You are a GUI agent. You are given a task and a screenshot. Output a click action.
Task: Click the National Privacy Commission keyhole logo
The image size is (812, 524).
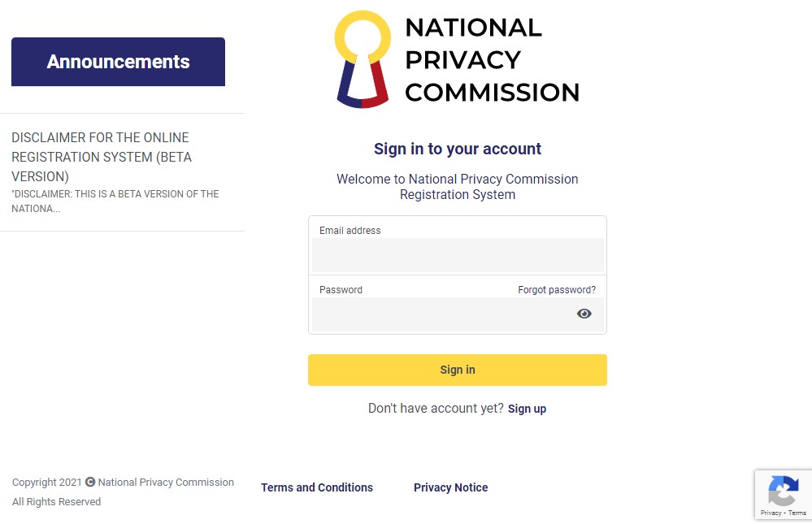(x=362, y=58)
